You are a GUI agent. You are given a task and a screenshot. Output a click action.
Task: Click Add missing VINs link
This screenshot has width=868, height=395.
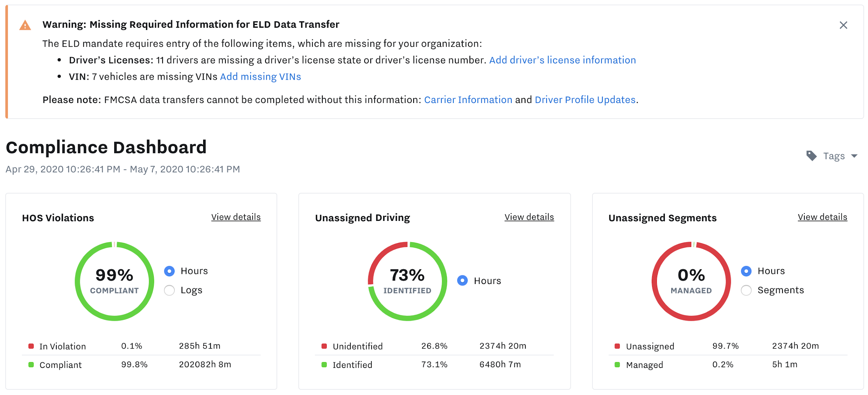[260, 76]
